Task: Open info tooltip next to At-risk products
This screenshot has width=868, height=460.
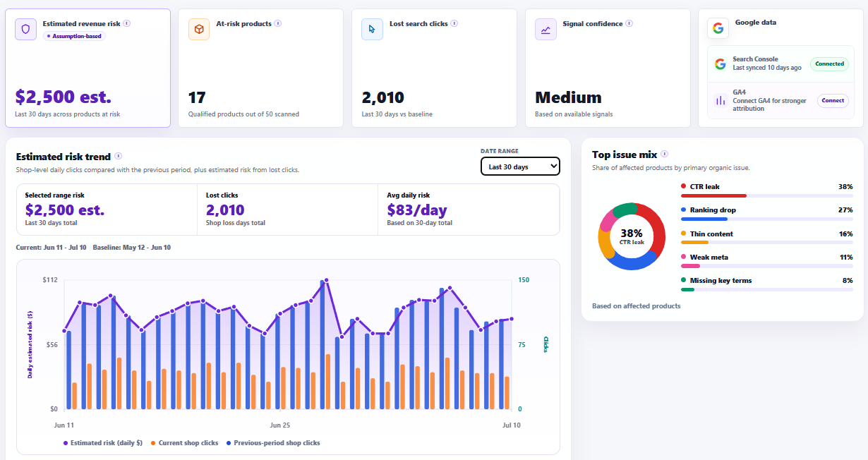Action: click(278, 23)
